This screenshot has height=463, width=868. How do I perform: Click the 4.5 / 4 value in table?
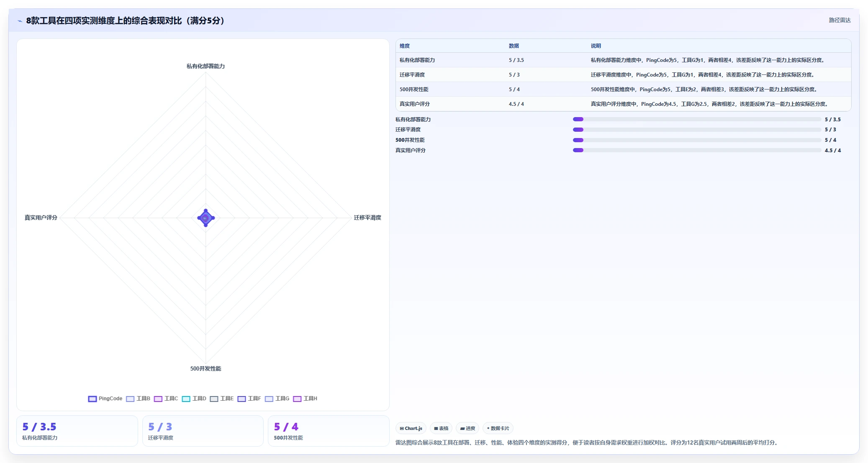[x=516, y=104]
